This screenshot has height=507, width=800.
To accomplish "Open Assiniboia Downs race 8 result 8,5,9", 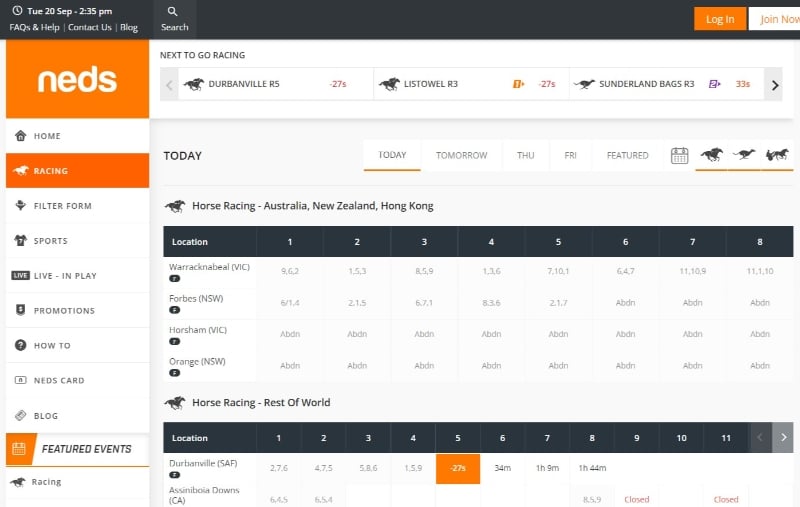I will pos(592,499).
